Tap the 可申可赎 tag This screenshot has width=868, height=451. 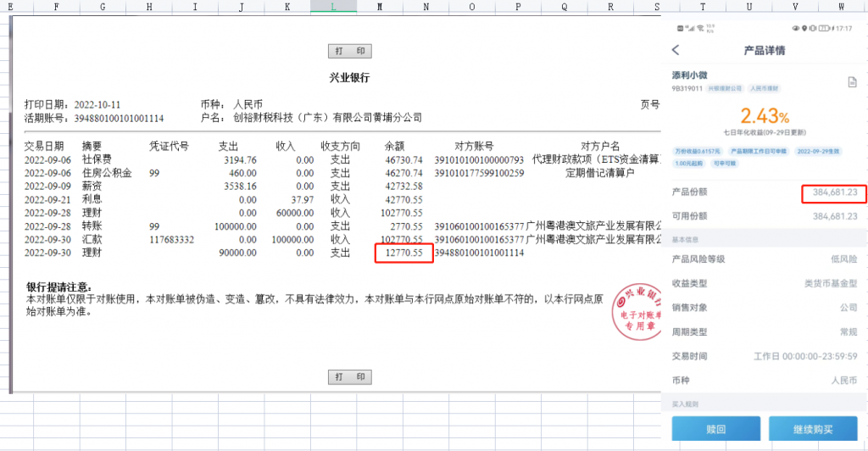click(x=725, y=164)
